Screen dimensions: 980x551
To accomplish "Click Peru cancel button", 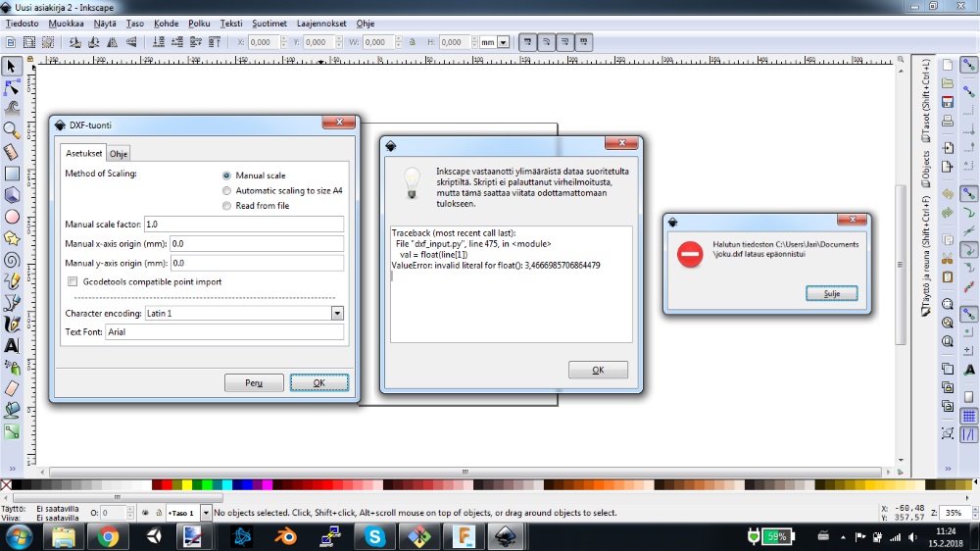I will coord(254,382).
